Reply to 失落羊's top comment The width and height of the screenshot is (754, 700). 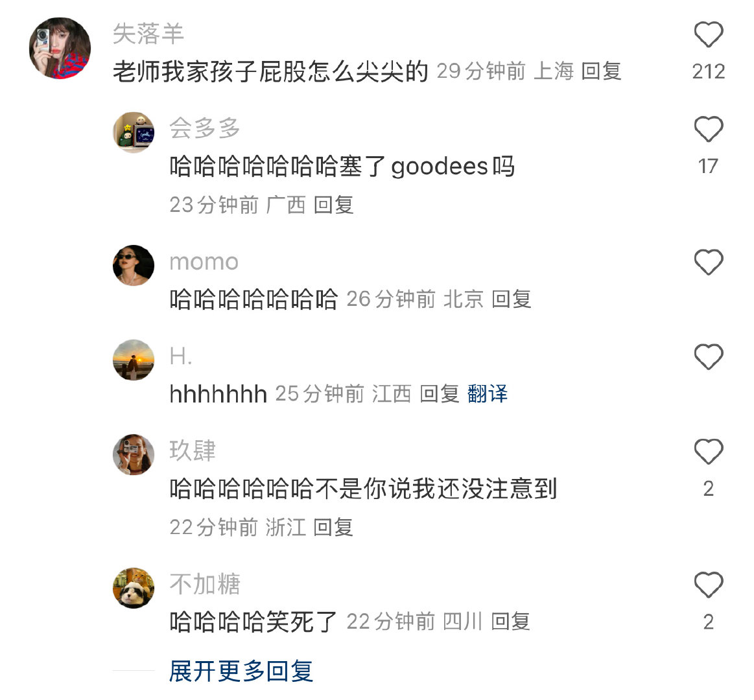click(601, 71)
